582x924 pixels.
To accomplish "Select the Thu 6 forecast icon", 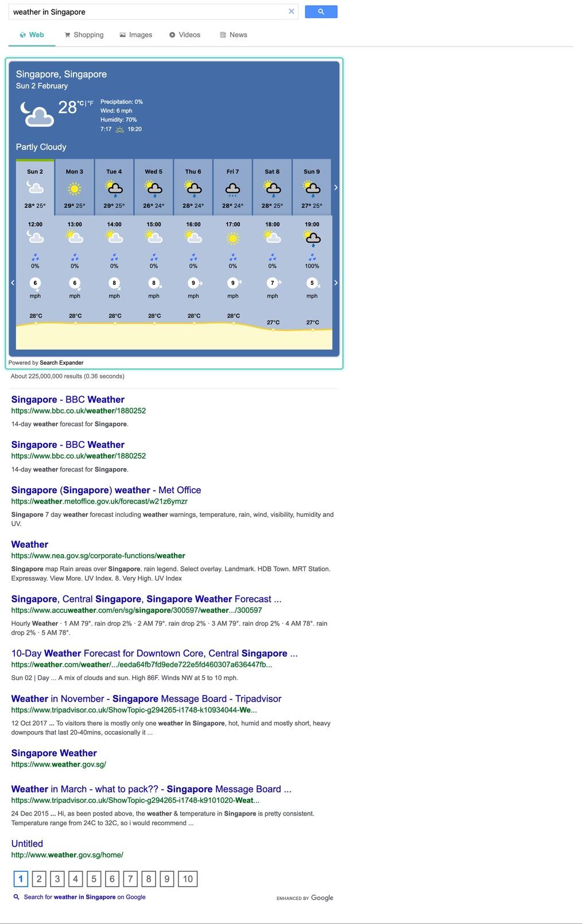I will tap(193, 188).
